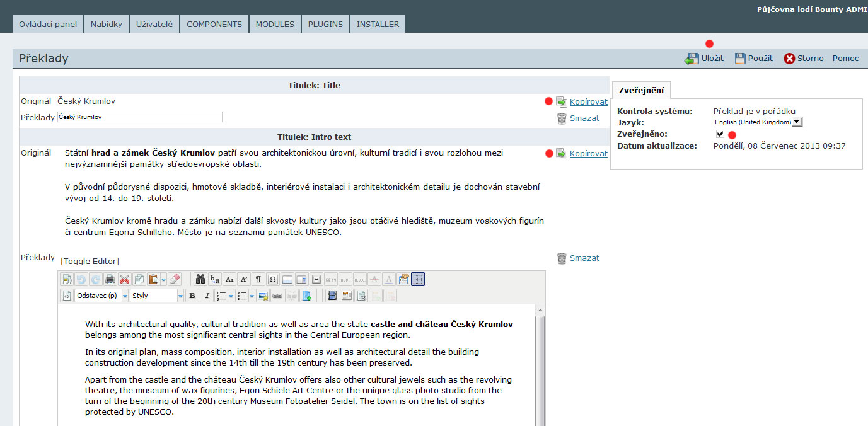Toggle strikethrough deleted text formatting
This screenshot has width=868, height=426.
(374, 279)
